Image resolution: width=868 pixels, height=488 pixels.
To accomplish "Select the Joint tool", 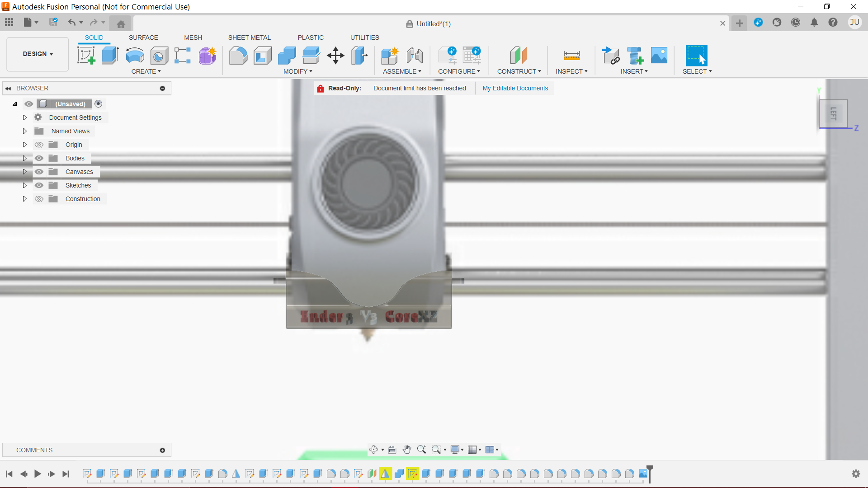I will [x=415, y=56].
